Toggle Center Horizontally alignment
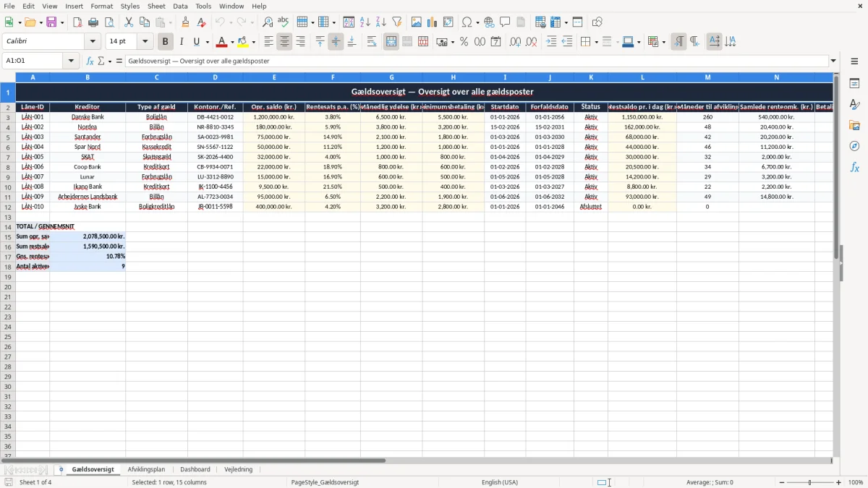868x488 pixels. tap(284, 42)
